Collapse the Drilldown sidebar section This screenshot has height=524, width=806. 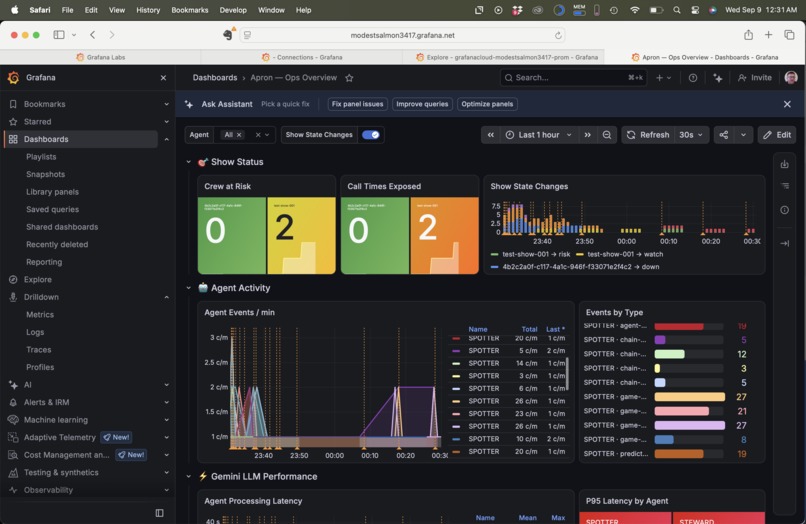coord(167,297)
